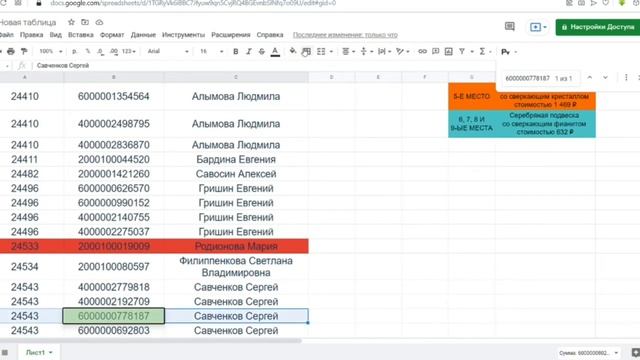Click the formula bar content
The width and height of the screenshot is (640, 360).
click(x=63, y=65)
